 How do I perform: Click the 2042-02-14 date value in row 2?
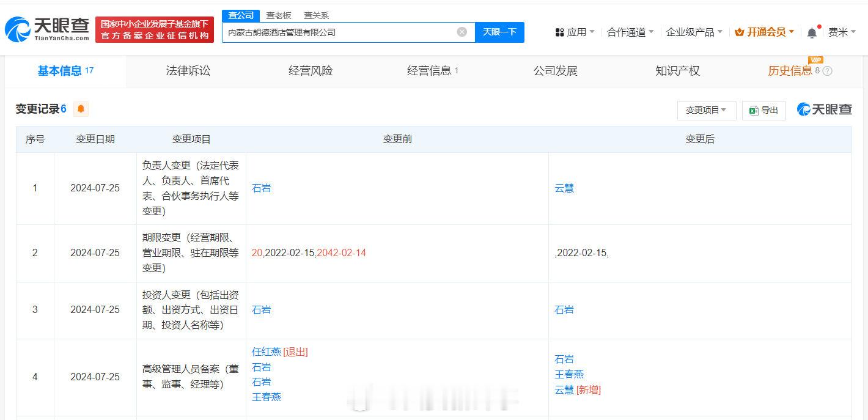(x=341, y=253)
